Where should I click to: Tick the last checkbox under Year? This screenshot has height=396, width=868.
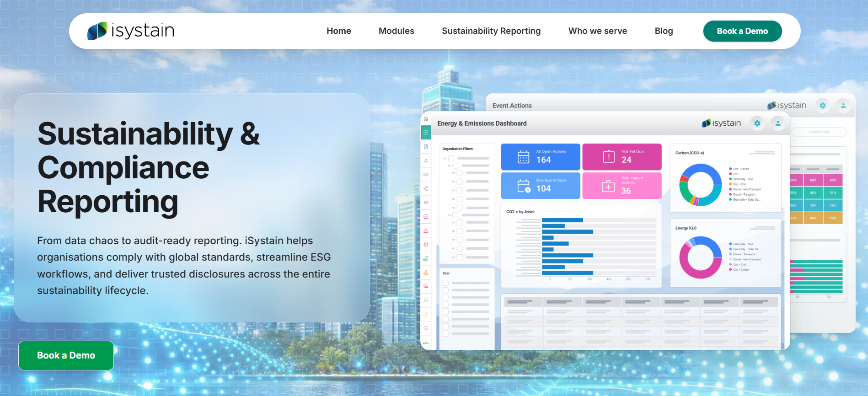(445, 334)
